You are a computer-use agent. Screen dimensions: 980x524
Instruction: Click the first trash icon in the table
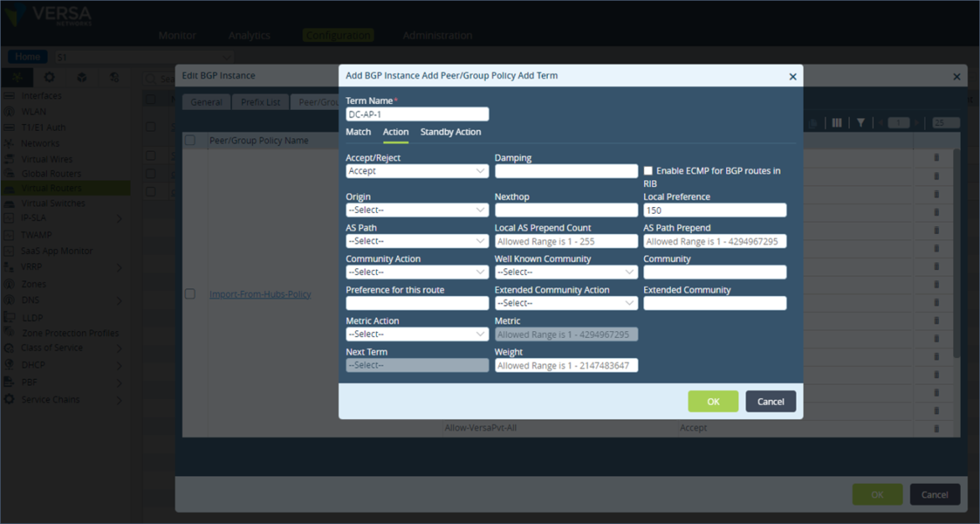[x=936, y=157]
